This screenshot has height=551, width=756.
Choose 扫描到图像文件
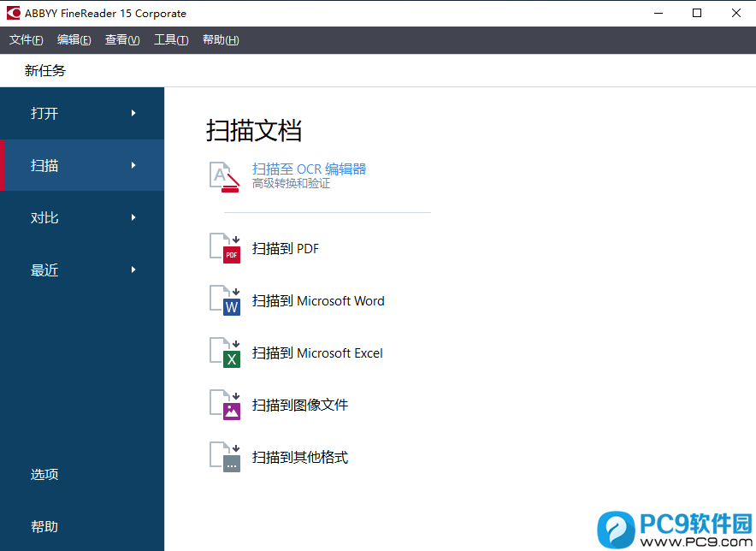(x=300, y=405)
